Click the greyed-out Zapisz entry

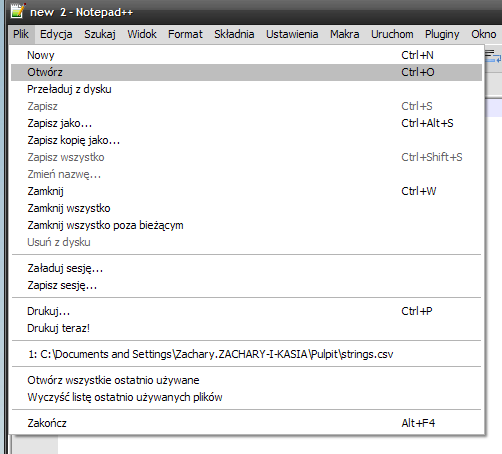click(246, 106)
